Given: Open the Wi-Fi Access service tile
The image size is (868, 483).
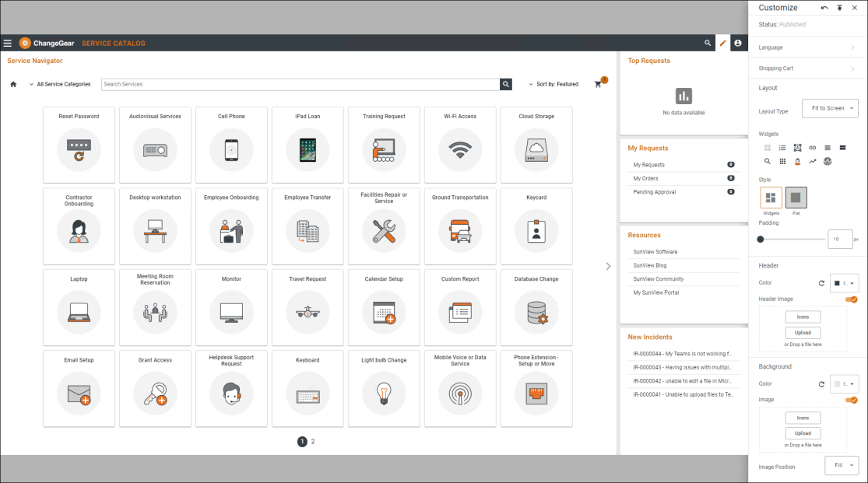Looking at the screenshot, I should pyautogui.click(x=460, y=145).
